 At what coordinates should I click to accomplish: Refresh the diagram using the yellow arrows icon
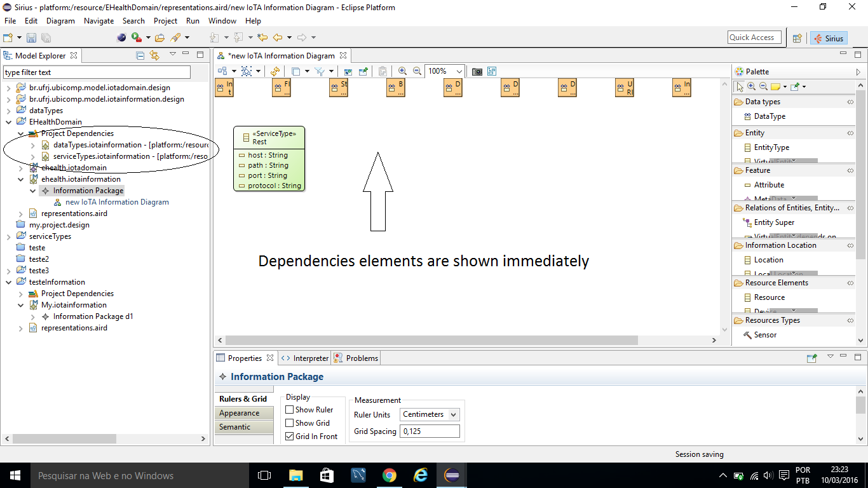275,71
